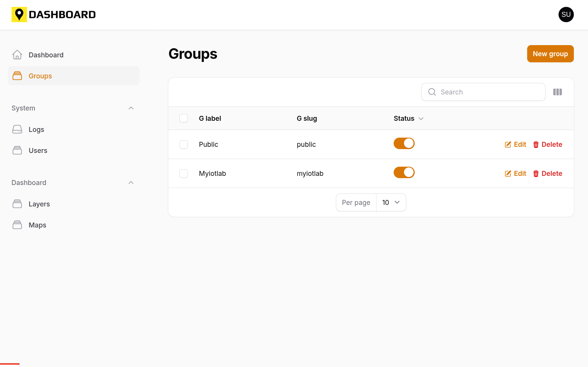Click the Layers icon in sidebar
The image size is (588, 367).
point(17,204)
